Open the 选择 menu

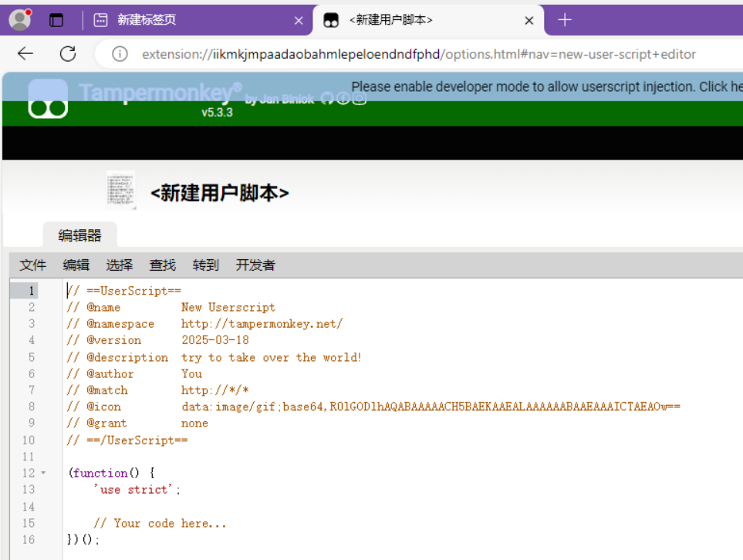[x=120, y=265]
